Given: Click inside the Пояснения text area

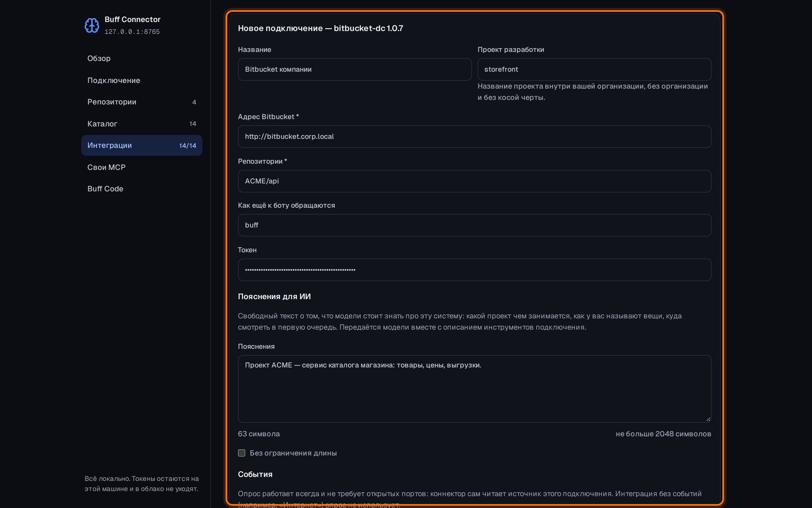Looking at the screenshot, I should [x=475, y=389].
